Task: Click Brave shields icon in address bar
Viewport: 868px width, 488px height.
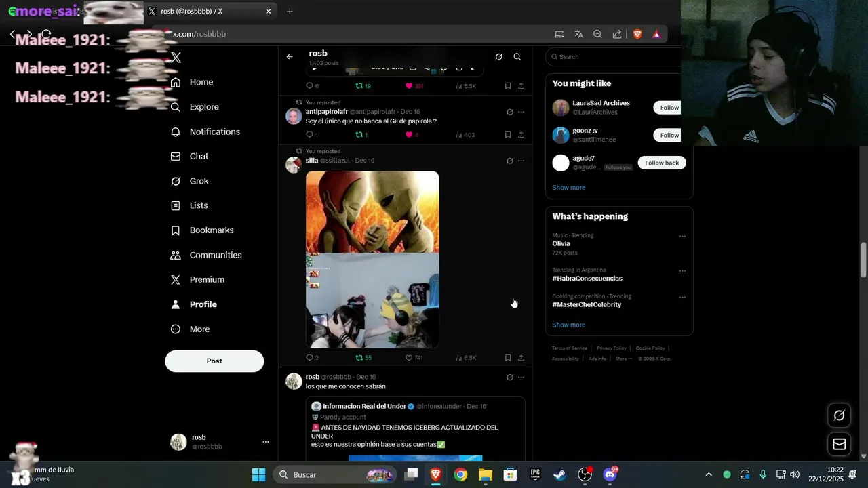Action: point(637,34)
